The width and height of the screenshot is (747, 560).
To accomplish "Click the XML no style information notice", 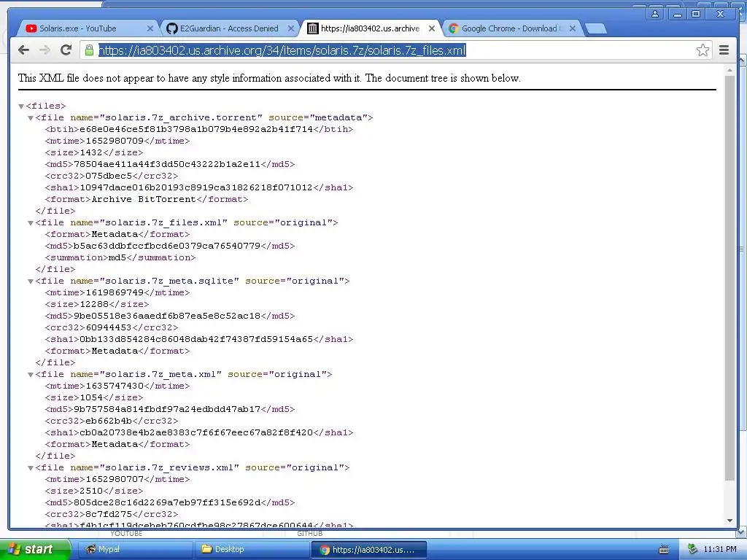I will click(x=269, y=78).
